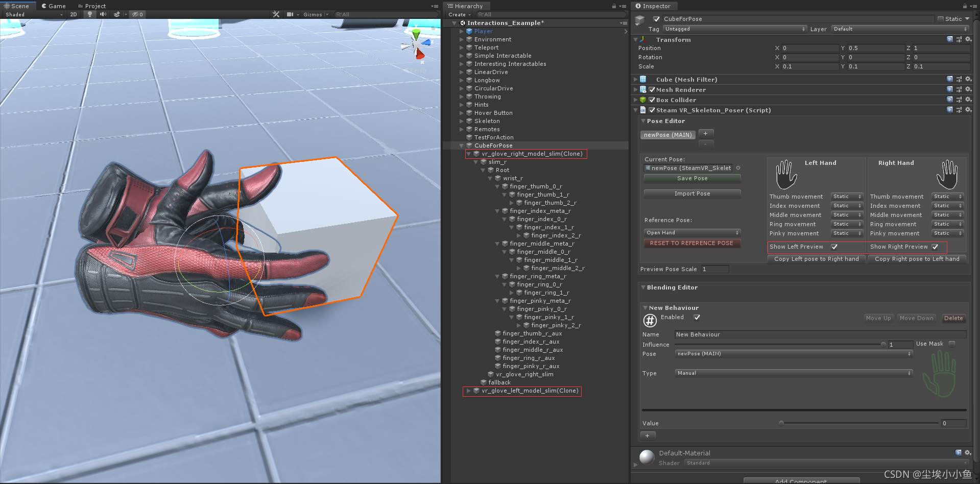Screen dimensions: 980x484
Task: Open the Gizmos dropdown
Action: coord(316,14)
